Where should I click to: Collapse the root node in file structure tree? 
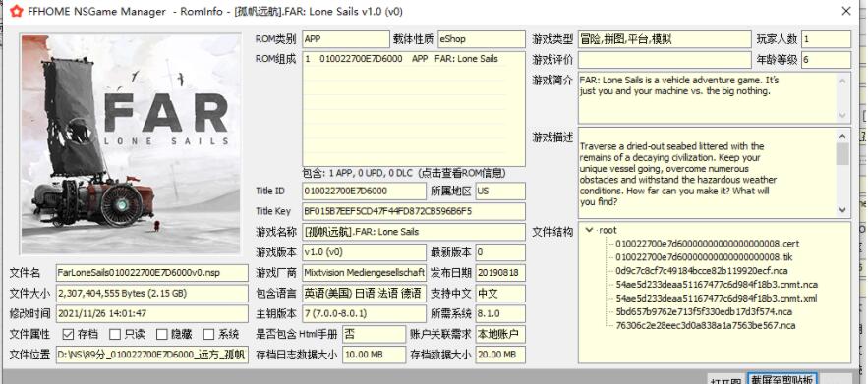point(589,230)
